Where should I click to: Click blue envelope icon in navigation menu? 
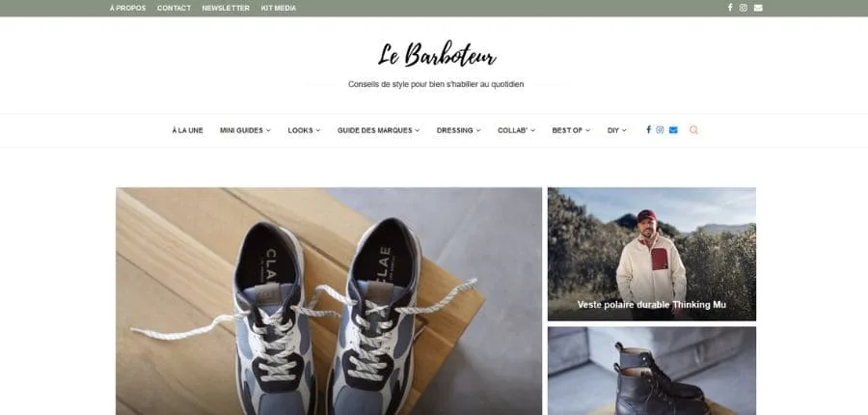tap(673, 129)
